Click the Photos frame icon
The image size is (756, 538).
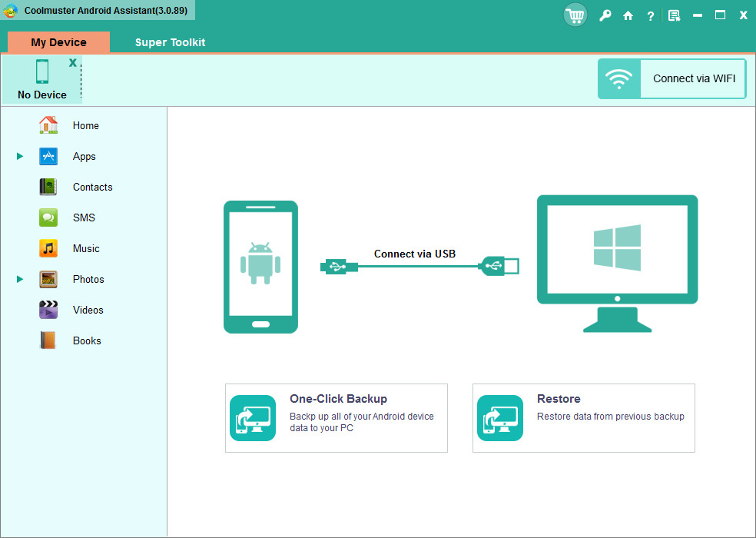click(48, 279)
